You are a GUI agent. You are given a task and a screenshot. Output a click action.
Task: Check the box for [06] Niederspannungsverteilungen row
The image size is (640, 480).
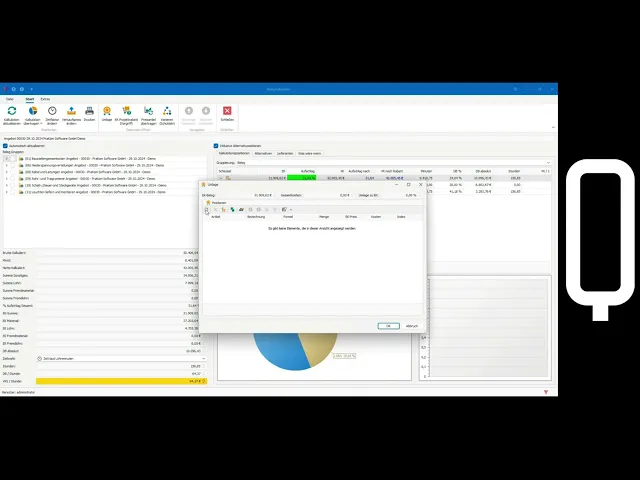click(13, 165)
